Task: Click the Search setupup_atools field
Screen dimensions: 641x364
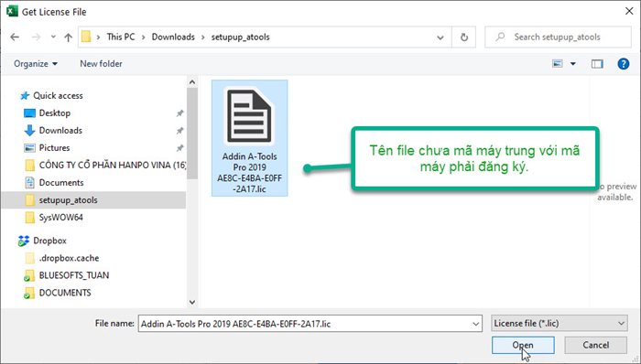Action: pos(558,37)
